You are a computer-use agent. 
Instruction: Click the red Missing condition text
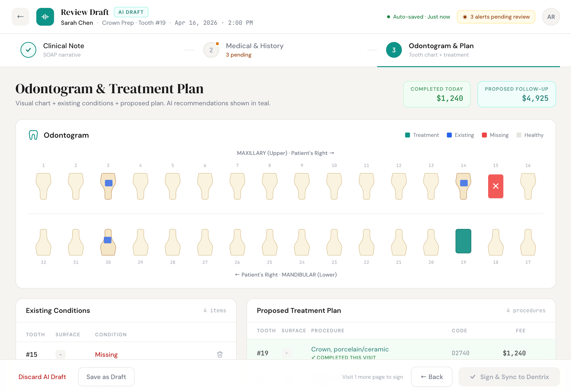pyautogui.click(x=106, y=355)
